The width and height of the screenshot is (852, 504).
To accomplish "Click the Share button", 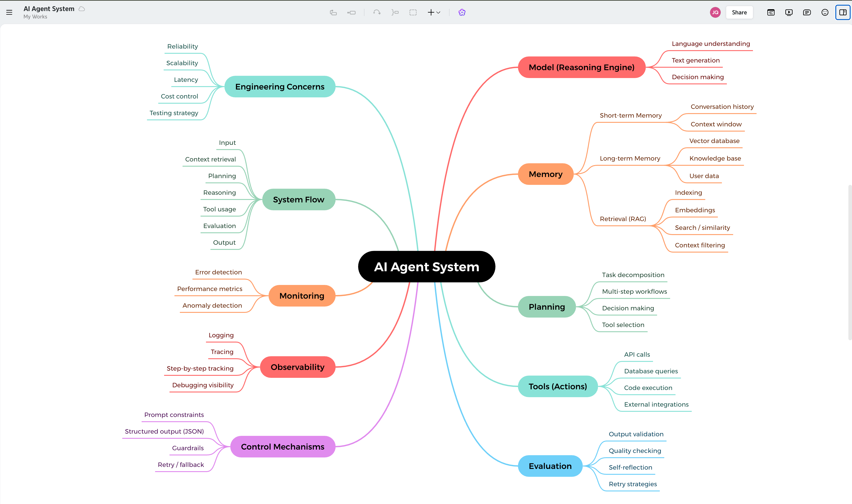I will click(739, 13).
